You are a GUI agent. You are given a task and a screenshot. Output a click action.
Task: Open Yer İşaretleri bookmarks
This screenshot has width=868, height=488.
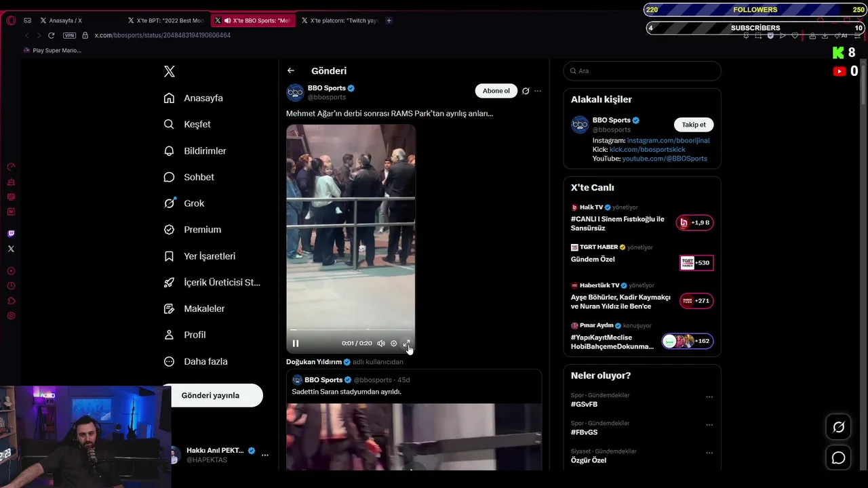(200, 256)
